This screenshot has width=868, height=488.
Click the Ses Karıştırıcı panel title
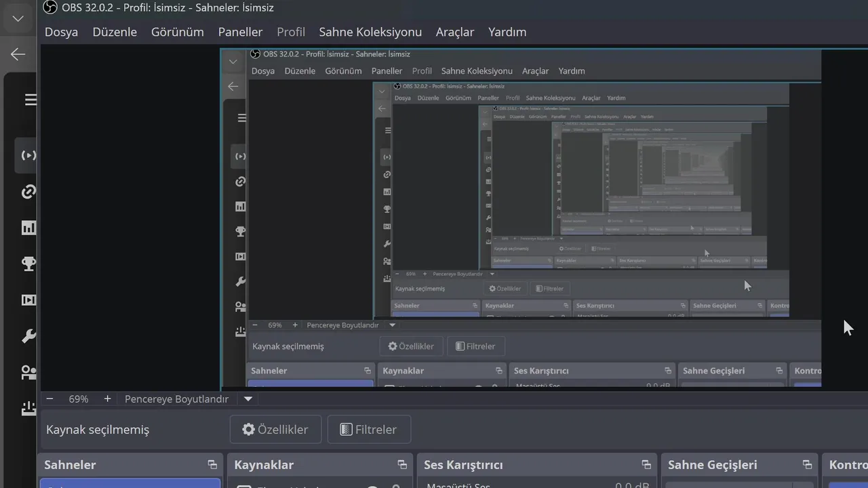coord(463,465)
